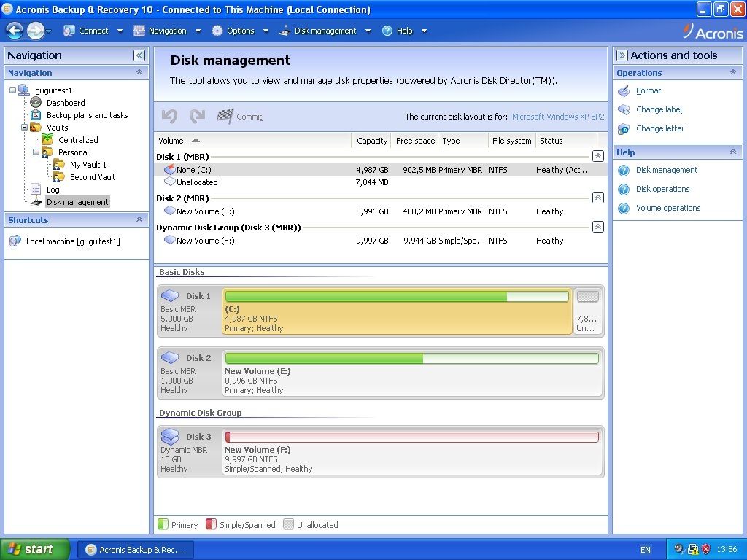The width and height of the screenshot is (747, 560).
Task: Click the Format operation link
Action: 649,90
